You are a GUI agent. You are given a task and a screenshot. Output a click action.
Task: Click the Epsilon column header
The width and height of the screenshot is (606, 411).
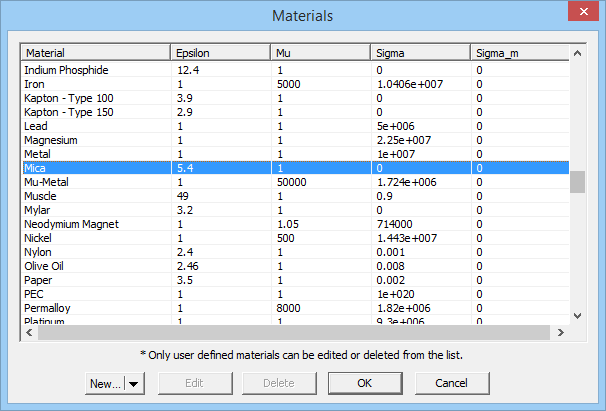click(219, 52)
